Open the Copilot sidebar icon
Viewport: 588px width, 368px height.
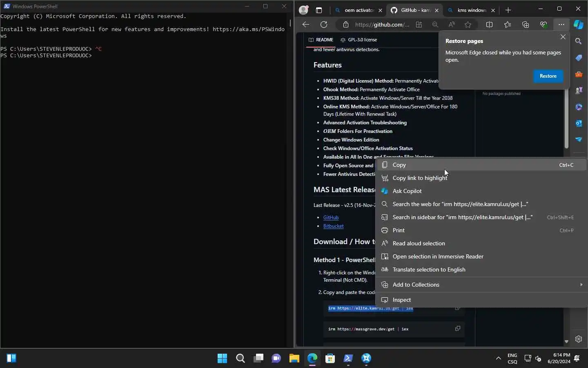579,25
